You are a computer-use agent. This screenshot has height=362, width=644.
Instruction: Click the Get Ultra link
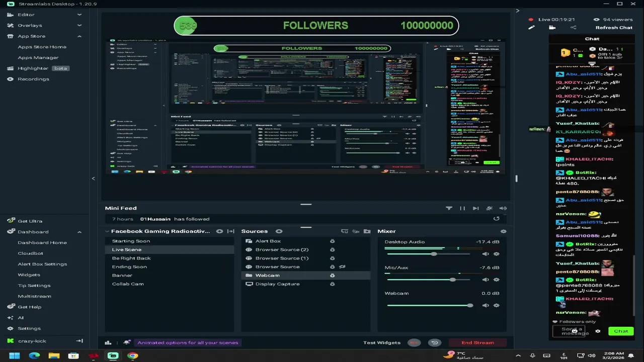[30, 221]
